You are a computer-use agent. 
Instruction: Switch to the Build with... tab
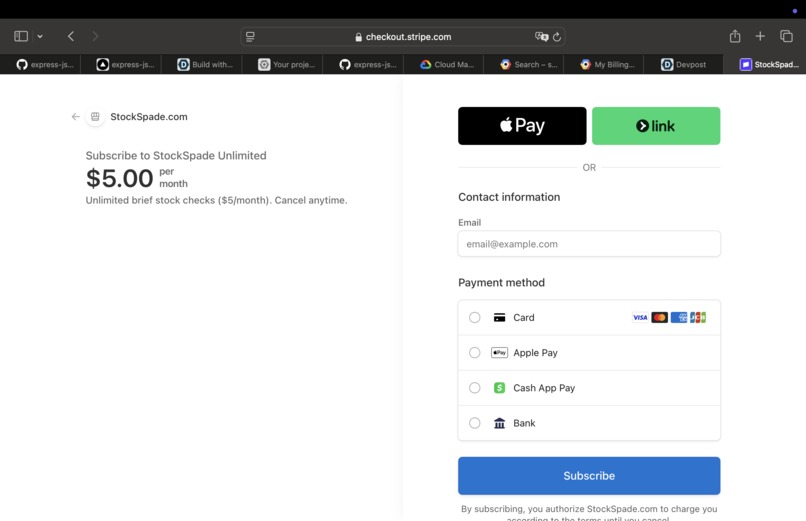tap(202, 64)
